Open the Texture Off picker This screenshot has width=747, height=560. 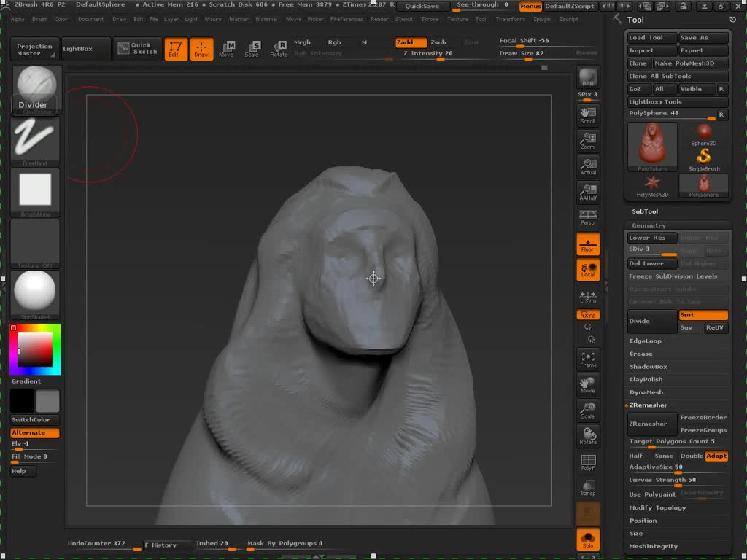[x=35, y=244]
